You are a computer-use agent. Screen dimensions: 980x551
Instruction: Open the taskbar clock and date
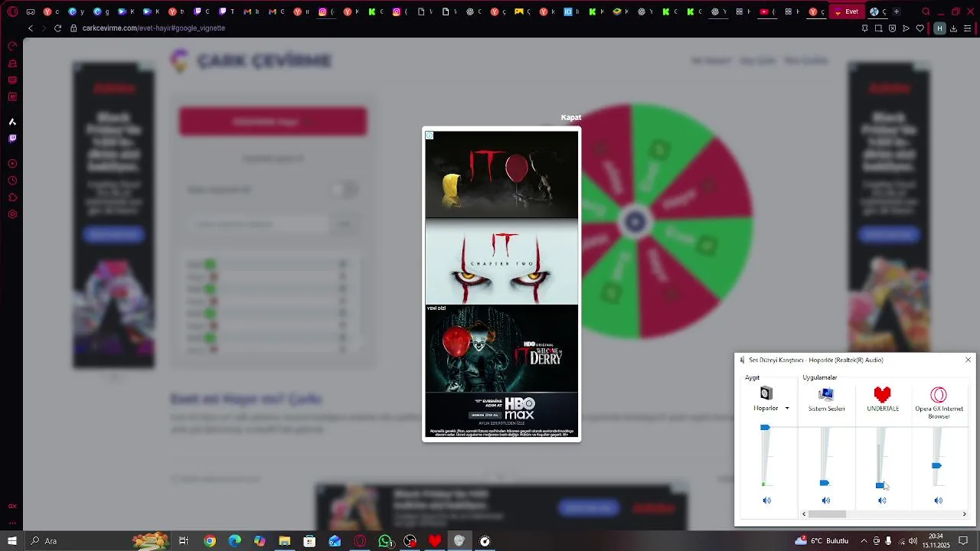[936, 541]
